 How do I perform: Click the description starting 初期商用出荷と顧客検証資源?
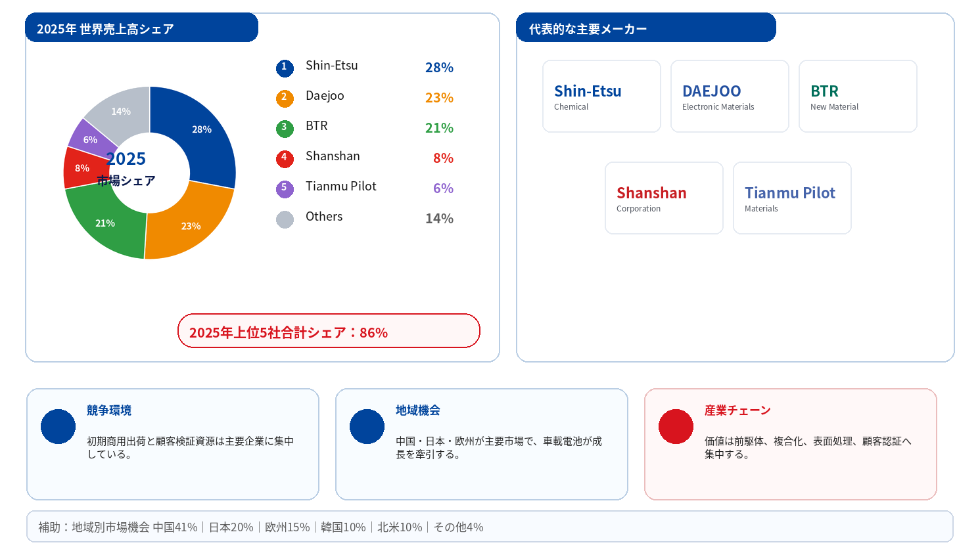click(x=191, y=448)
